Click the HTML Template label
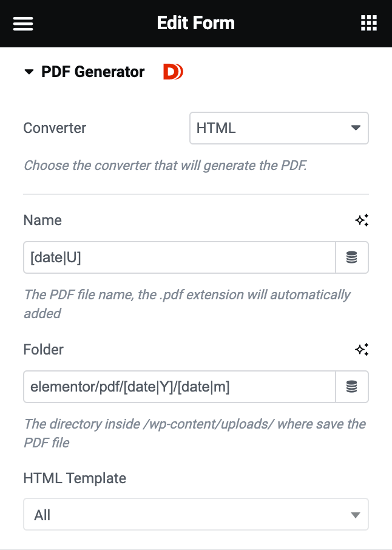 point(75,478)
